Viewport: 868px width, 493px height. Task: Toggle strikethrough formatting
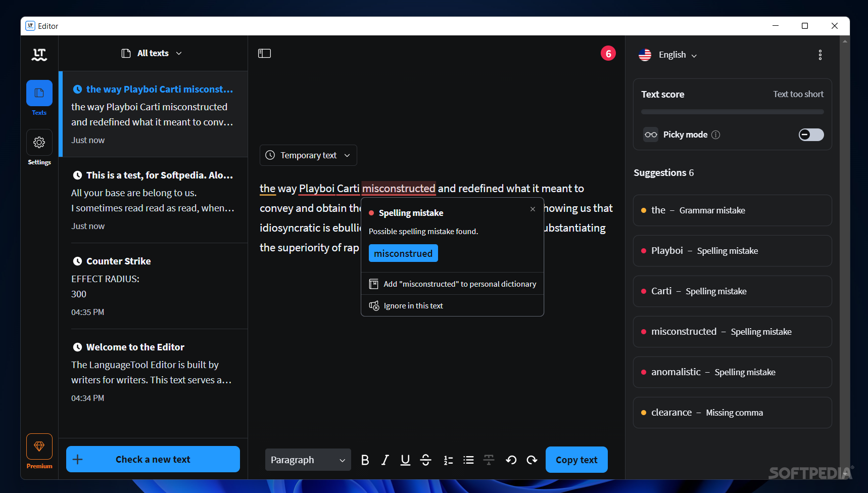[x=425, y=460]
